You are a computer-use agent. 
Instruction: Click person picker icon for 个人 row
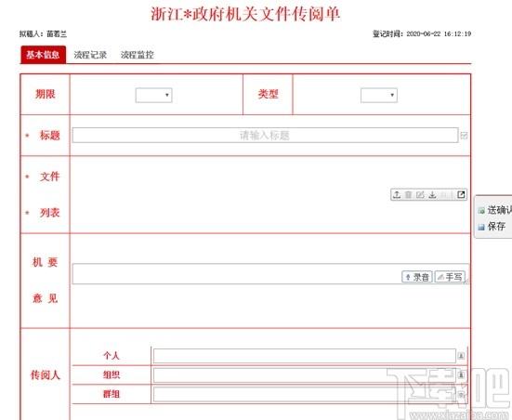(461, 356)
